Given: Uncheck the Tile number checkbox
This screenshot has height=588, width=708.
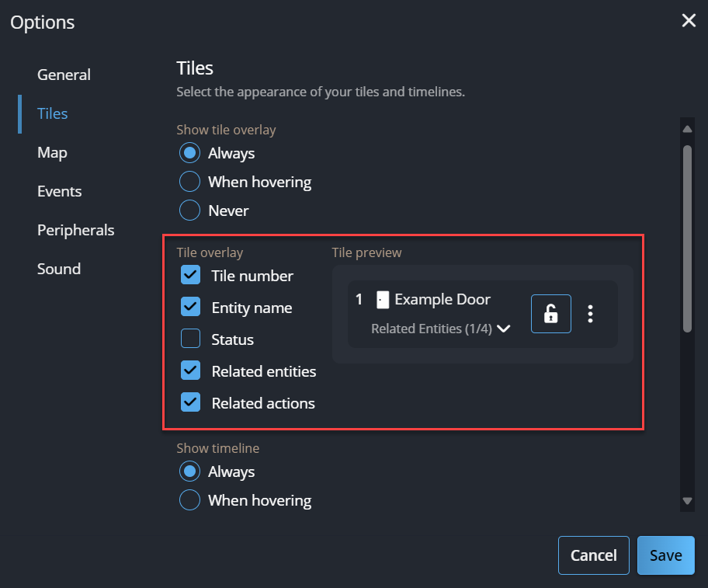Looking at the screenshot, I should pyautogui.click(x=190, y=276).
